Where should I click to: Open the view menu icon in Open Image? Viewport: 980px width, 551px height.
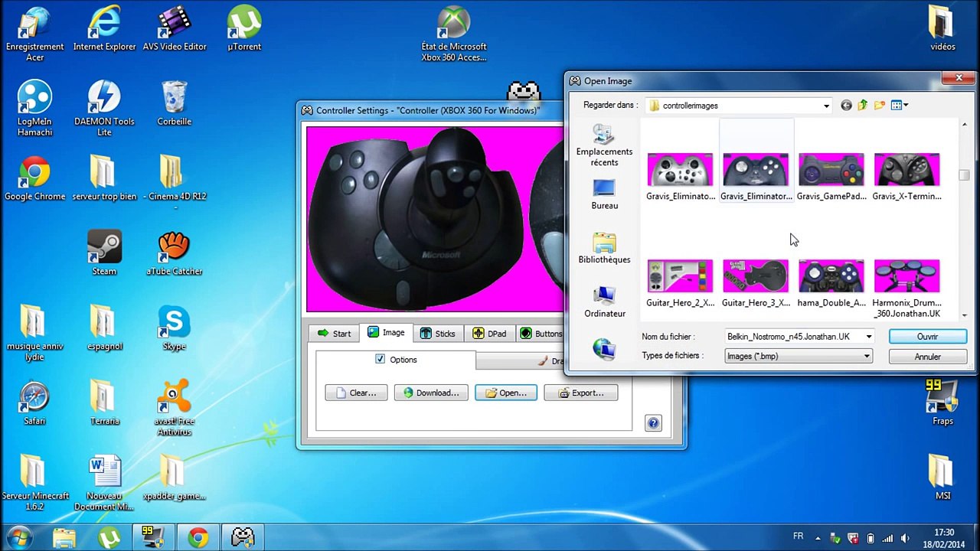point(900,106)
